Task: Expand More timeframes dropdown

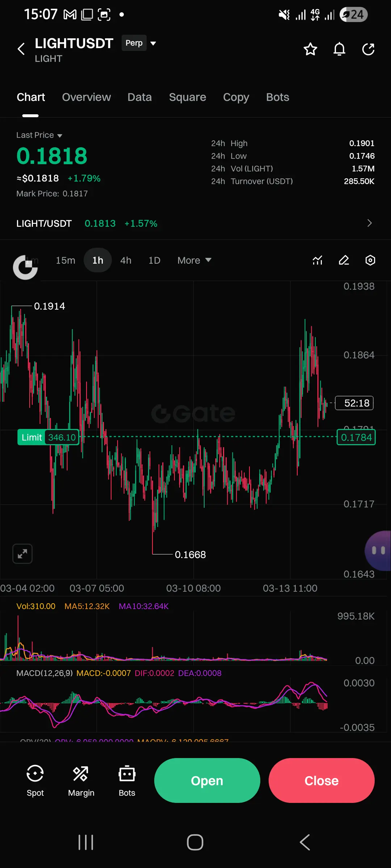Action: (x=194, y=260)
